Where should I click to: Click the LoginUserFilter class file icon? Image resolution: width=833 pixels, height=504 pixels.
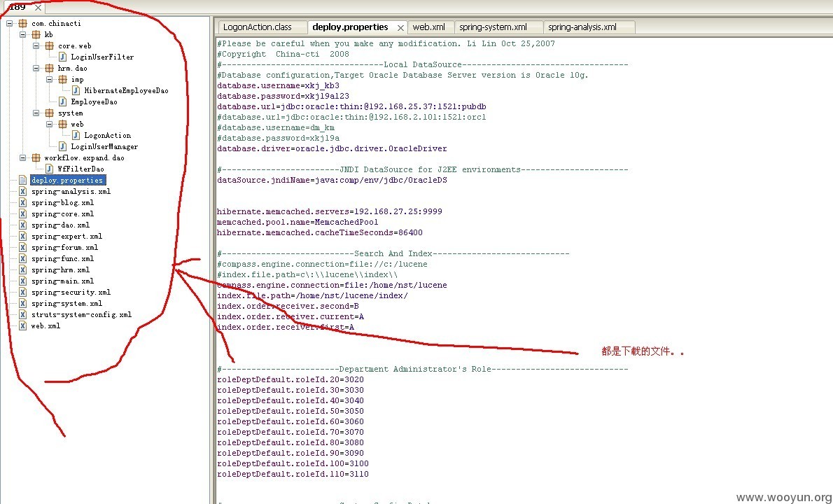pos(63,57)
